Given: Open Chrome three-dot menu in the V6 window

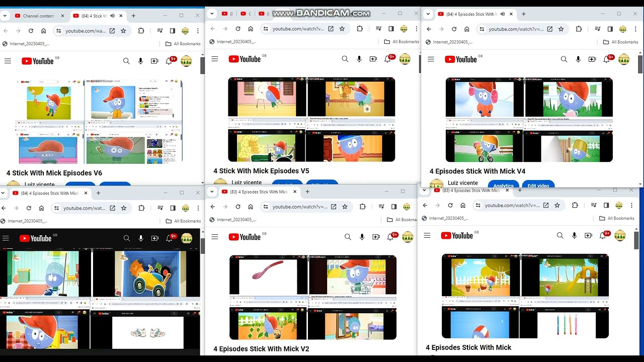Looking at the screenshot, I should [198, 31].
